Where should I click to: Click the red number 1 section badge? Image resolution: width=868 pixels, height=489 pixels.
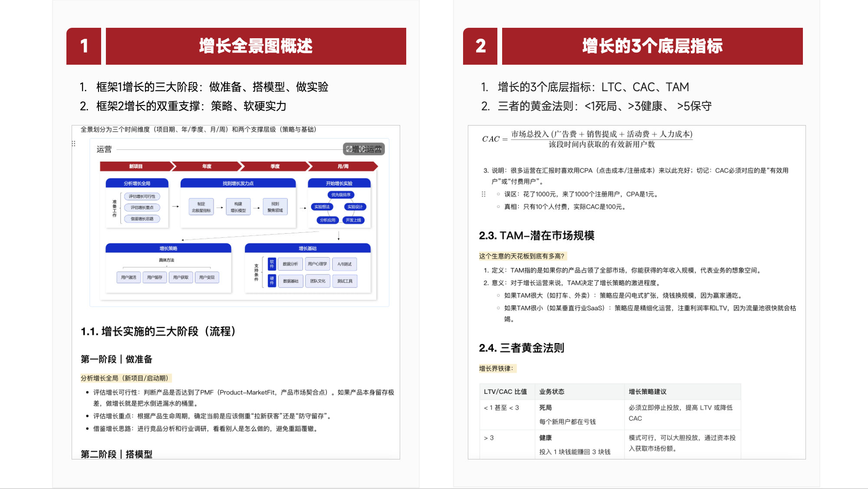pos(84,46)
